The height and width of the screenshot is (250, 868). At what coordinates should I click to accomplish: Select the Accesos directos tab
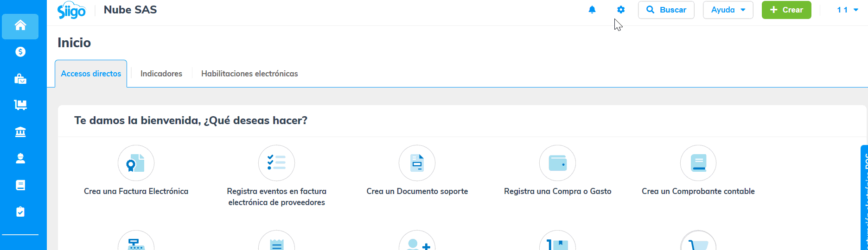tap(91, 74)
